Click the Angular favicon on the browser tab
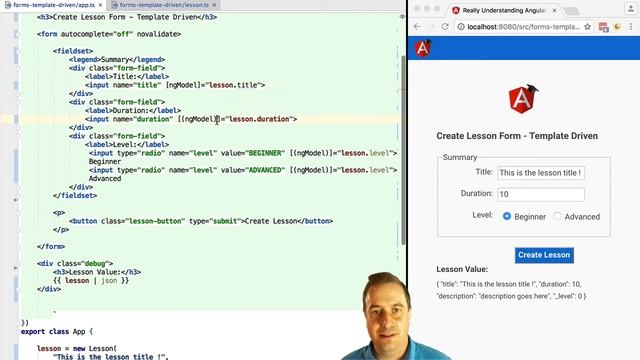Image resolution: width=640 pixels, height=360 pixels. [x=456, y=11]
